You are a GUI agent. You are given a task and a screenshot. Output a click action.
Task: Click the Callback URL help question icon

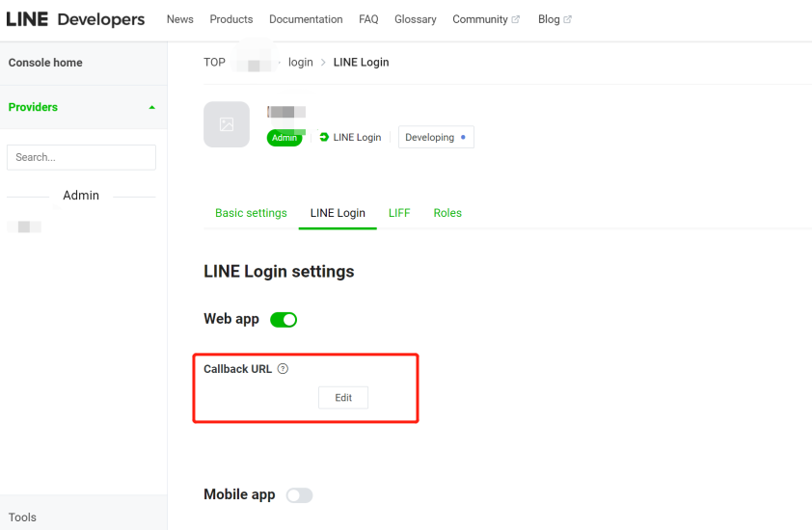point(283,369)
